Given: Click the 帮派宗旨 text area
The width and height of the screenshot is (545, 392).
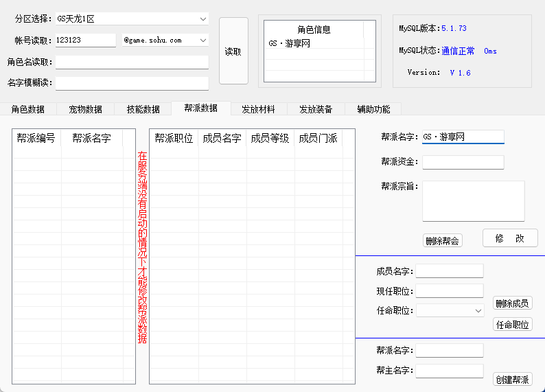Looking at the screenshot, I should [473, 201].
